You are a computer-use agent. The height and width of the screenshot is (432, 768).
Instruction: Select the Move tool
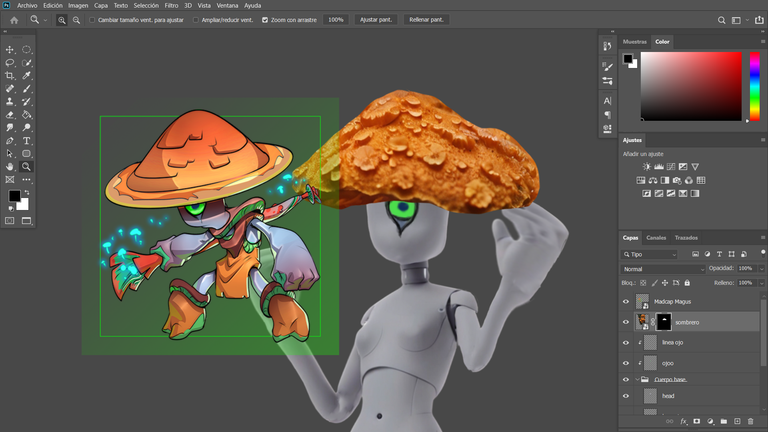tap(10, 49)
